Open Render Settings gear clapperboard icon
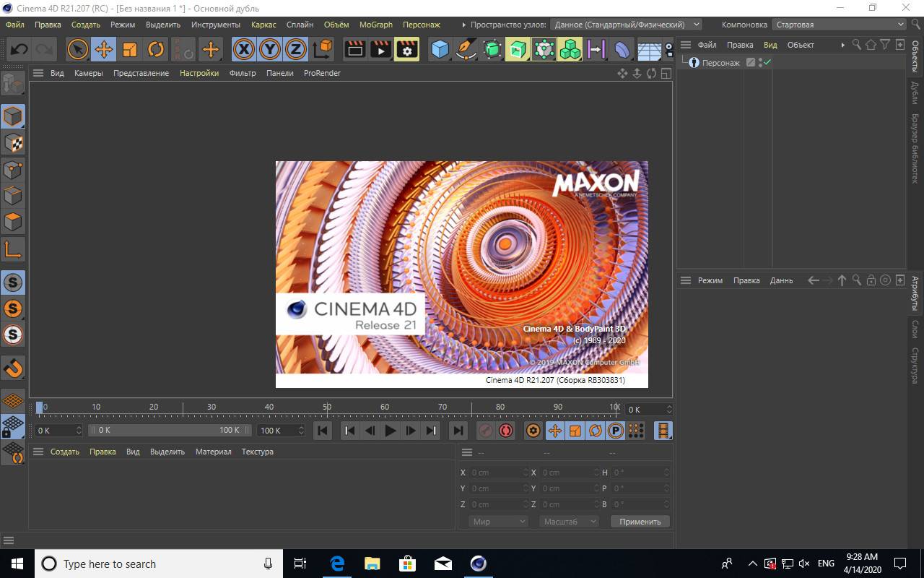The height and width of the screenshot is (578, 924). click(406, 49)
